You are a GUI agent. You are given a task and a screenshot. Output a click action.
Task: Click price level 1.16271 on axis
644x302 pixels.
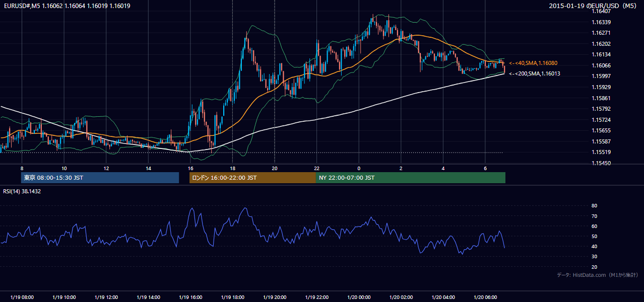tap(601, 33)
